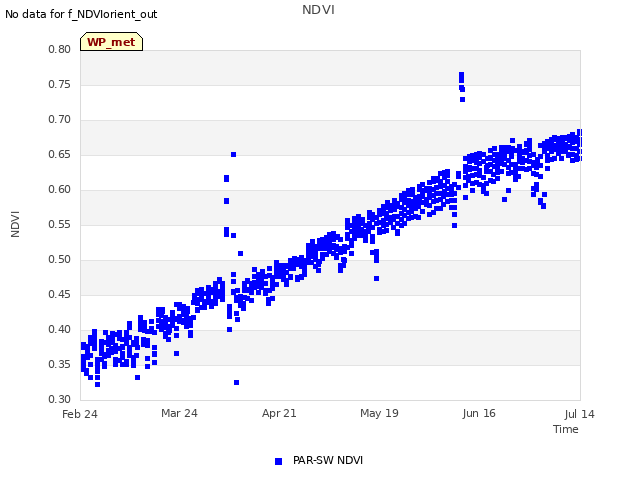Click the NDVI chart title
The height and width of the screenshot is (480, 640).
click(318, 9)
